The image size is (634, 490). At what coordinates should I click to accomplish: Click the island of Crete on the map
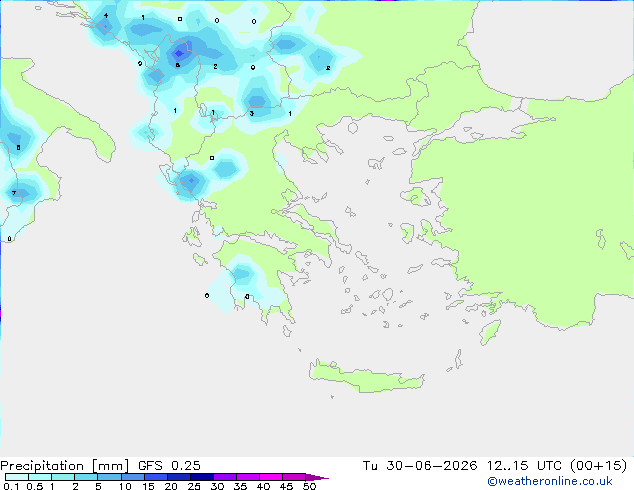[366, 377]
